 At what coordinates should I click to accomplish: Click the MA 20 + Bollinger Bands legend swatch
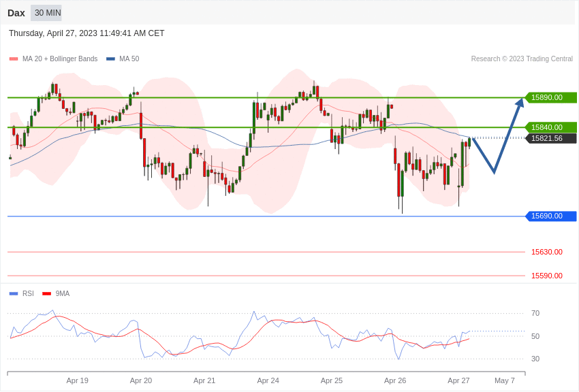[x=14, y=59]
